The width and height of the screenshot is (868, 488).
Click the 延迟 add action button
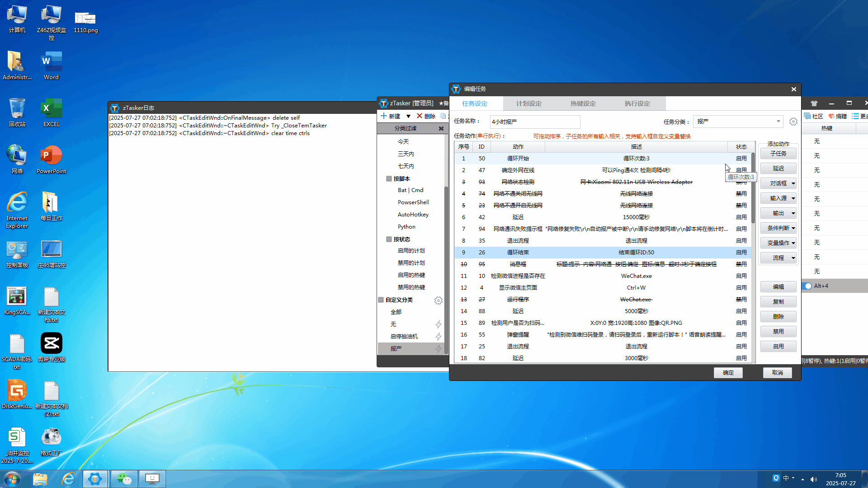pyautogui.click(x=778, y=169)
